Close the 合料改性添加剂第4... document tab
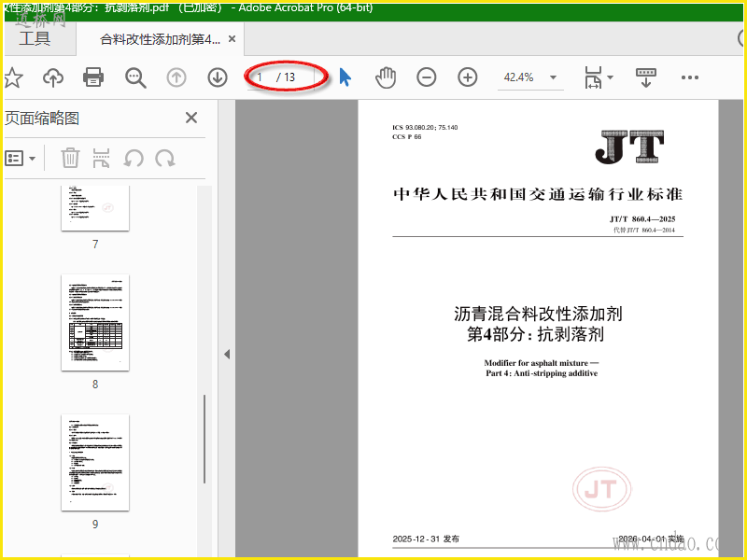The image size is (747, 560). 232,39
